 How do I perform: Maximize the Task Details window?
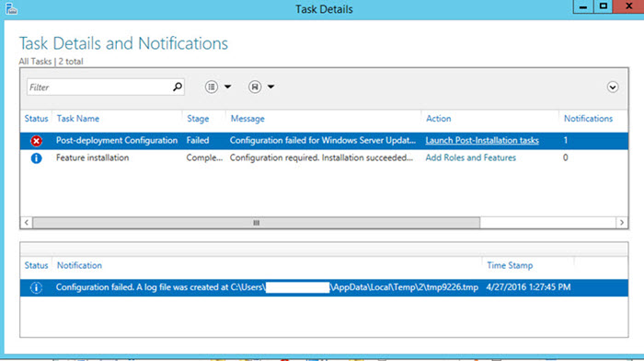[603, 6]
